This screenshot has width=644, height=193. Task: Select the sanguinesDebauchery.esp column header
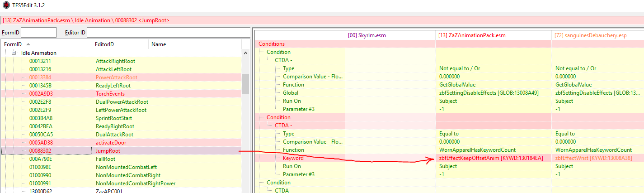pyautogui.click(x=597, y=35)
